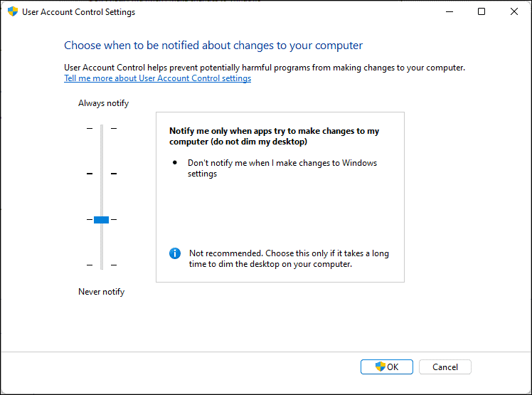Select the 'Choose when to be notified' heading
The height and width of the screenshot is (395, 532).
[213, 46]
